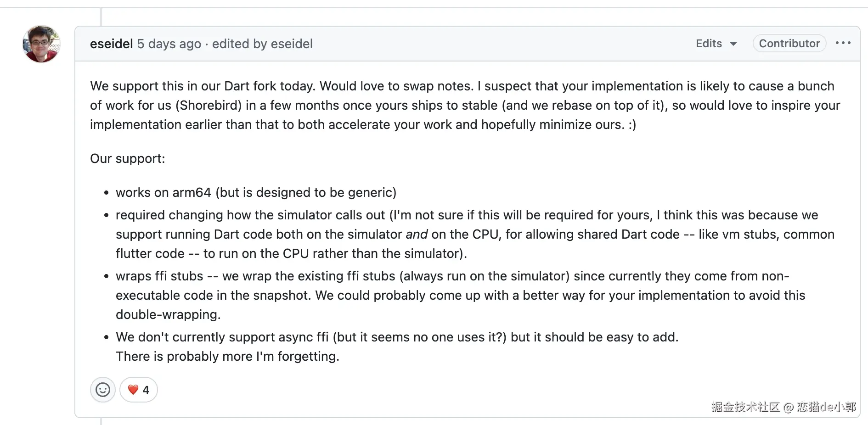Click the "Our support:" line
868x425 pixels.
tap(127, 159)
